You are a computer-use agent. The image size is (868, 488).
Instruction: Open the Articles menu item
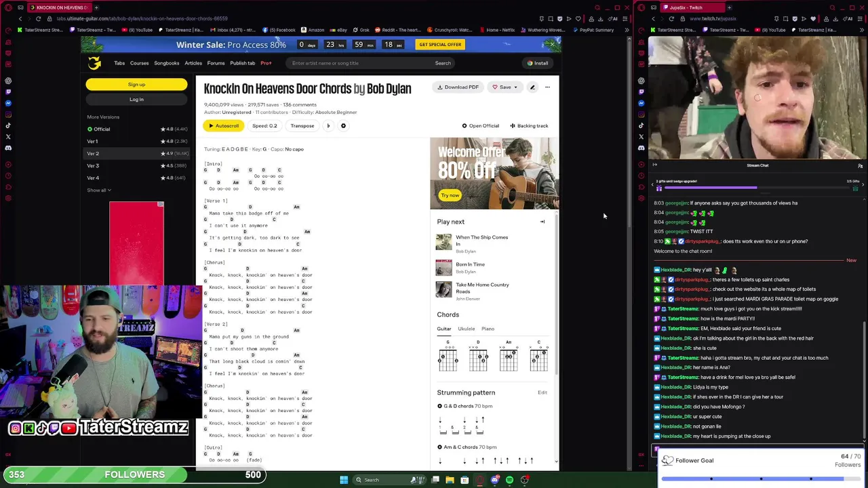coord(193,63)
